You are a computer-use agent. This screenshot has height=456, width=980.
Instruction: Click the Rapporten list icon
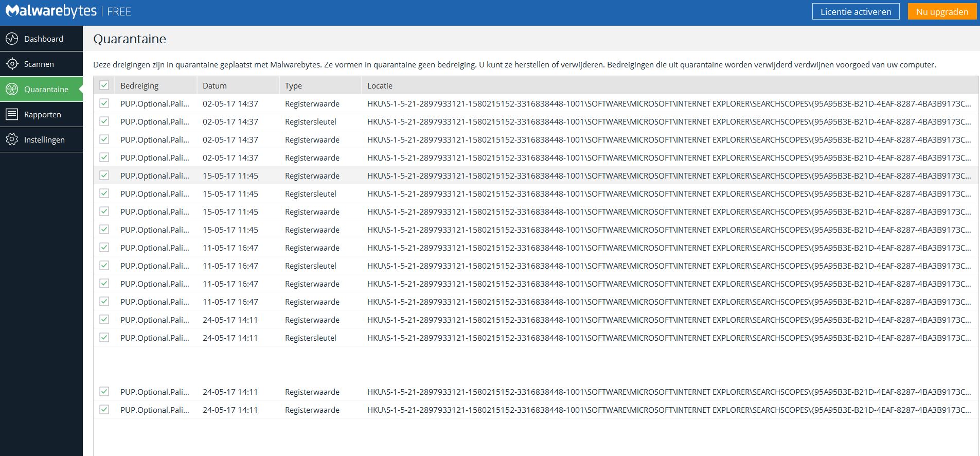pos(12,114)
